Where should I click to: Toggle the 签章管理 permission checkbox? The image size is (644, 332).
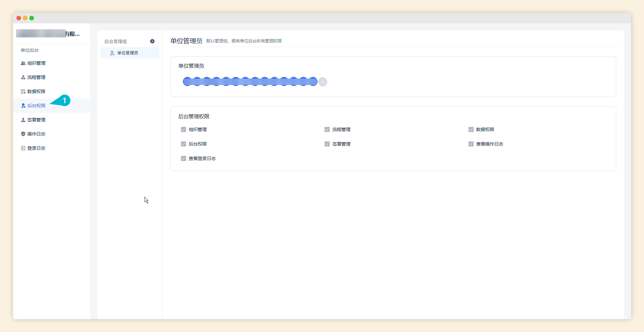pos(327,144)
